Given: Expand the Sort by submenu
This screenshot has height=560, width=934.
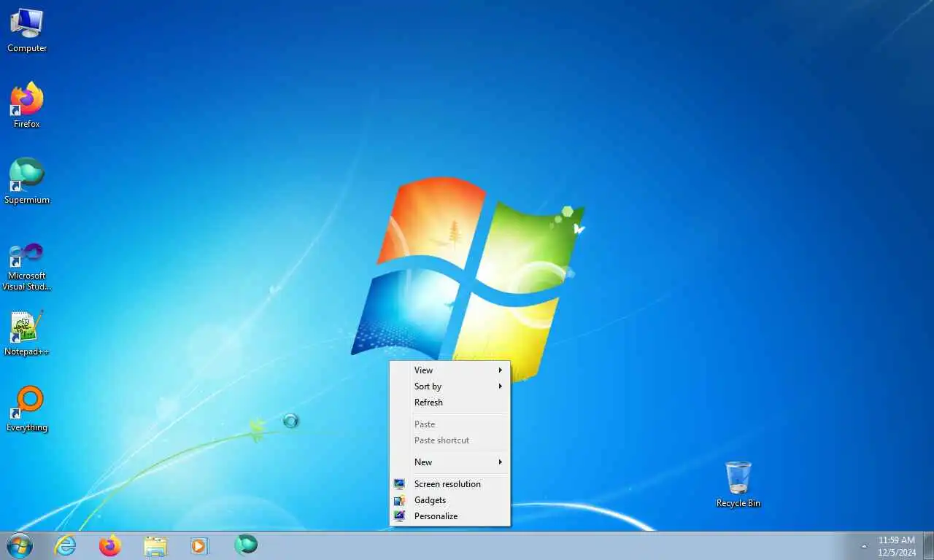Looking at the screenshot, I should [x=449, y=386].
